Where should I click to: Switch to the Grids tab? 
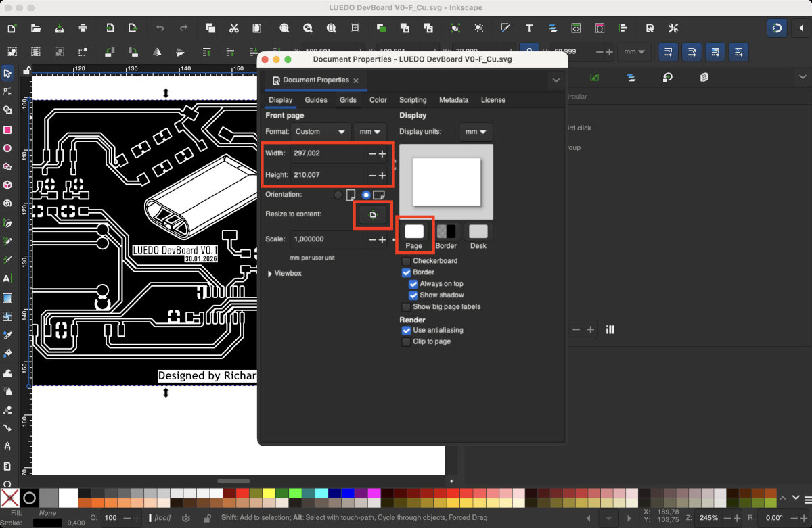pos(348,100)
